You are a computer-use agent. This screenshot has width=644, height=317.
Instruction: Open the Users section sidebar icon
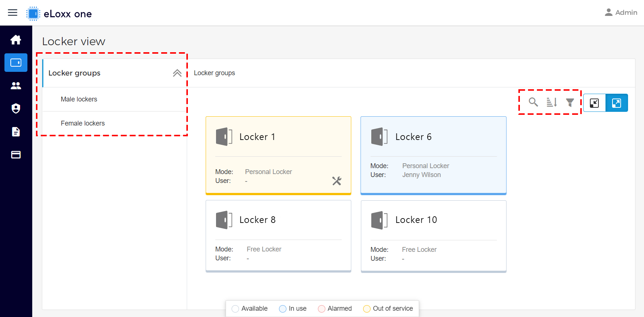click(x=16, y=86)
